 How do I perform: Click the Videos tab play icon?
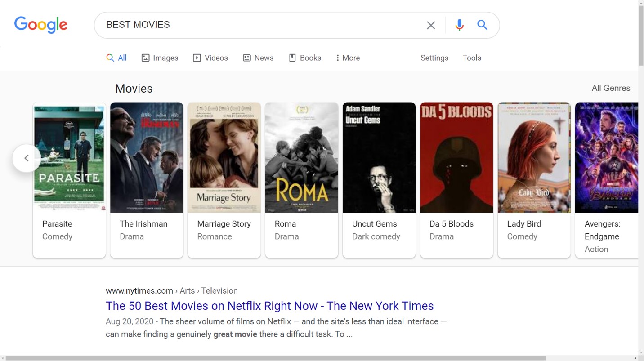pyautogui.click(x=197, y=58)
